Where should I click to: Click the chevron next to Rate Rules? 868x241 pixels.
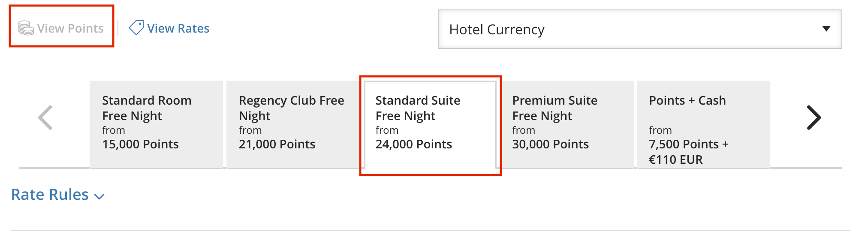tap(99, 196)
